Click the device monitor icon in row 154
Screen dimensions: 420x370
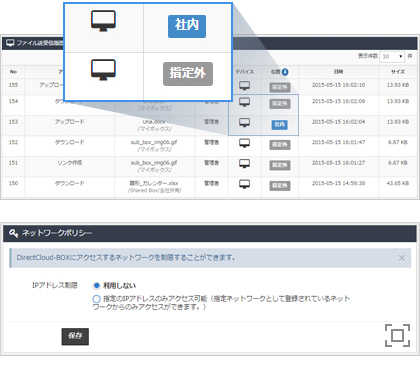(x=245, y=102)
